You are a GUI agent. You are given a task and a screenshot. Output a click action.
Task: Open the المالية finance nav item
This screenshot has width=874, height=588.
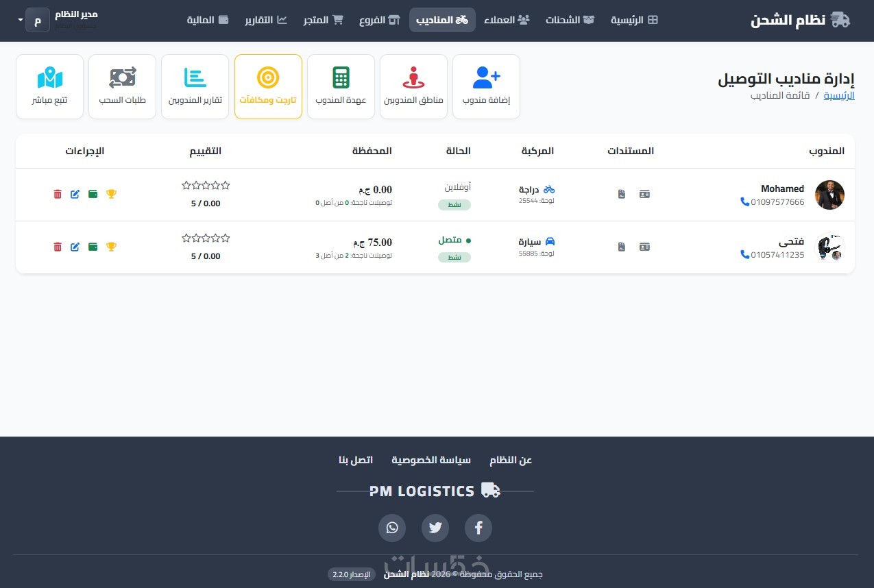pyautogui.click(x=208, y=20)
